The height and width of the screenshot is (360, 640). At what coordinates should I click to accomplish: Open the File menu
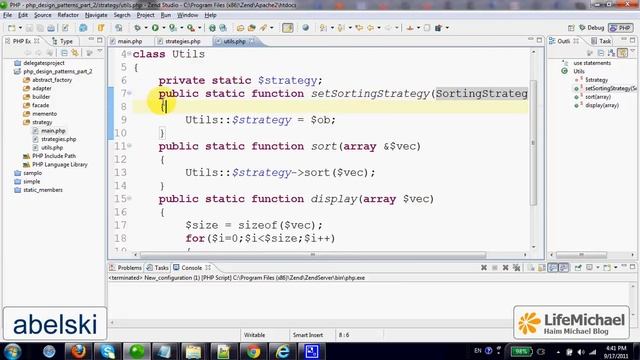coord(7,15)
